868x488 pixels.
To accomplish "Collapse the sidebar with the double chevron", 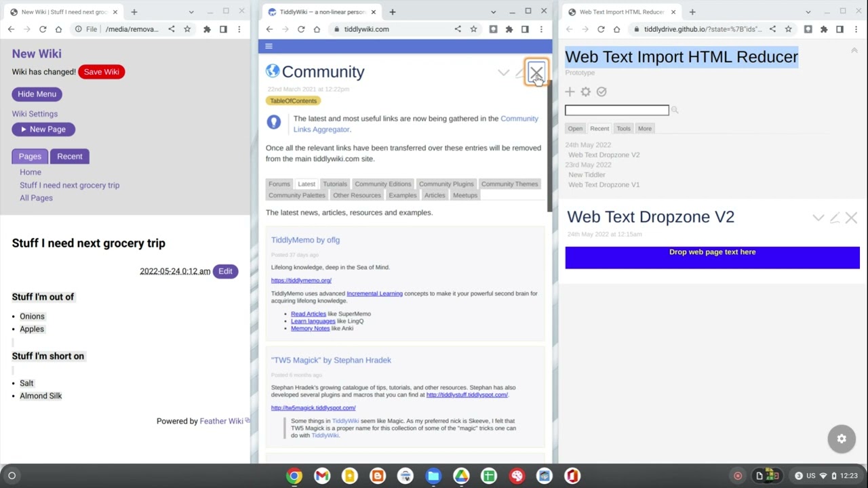I will point(854,50).
